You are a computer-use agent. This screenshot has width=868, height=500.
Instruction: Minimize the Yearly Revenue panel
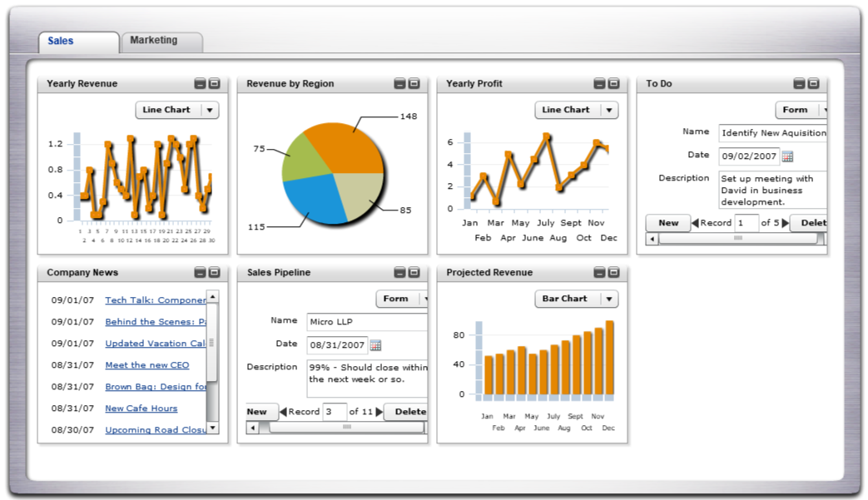point(200,83)
